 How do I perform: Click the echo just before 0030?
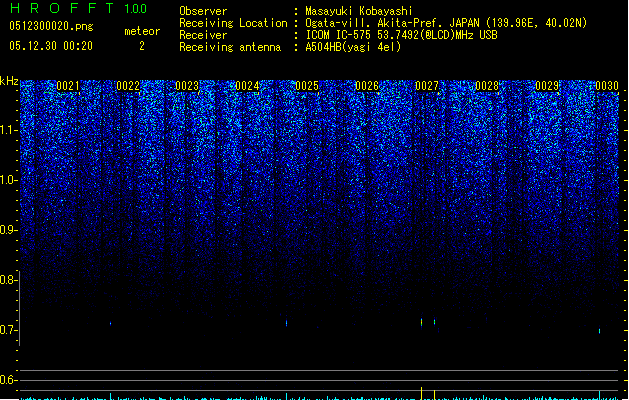coord(600,331)
